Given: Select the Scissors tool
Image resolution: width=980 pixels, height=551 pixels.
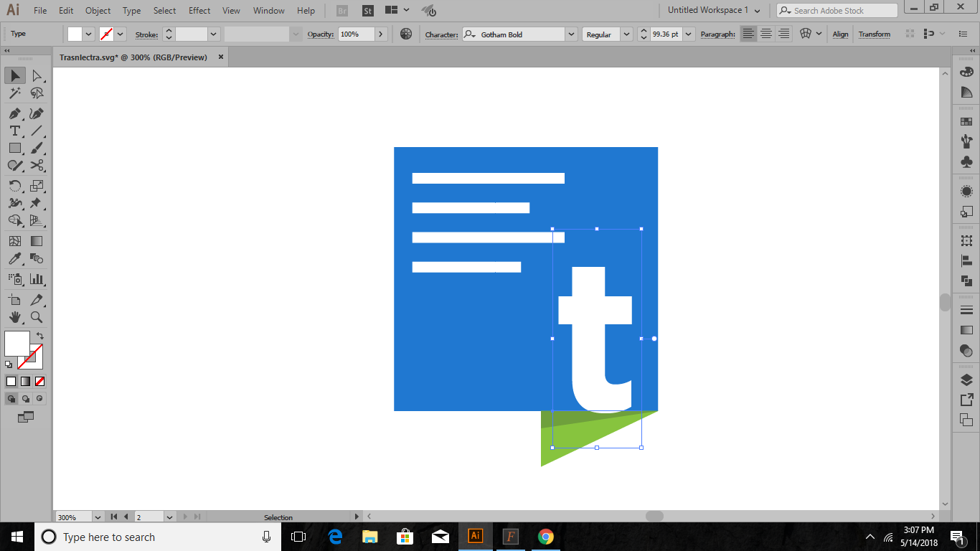Looking at the screenshot, I should click(37, 165).
